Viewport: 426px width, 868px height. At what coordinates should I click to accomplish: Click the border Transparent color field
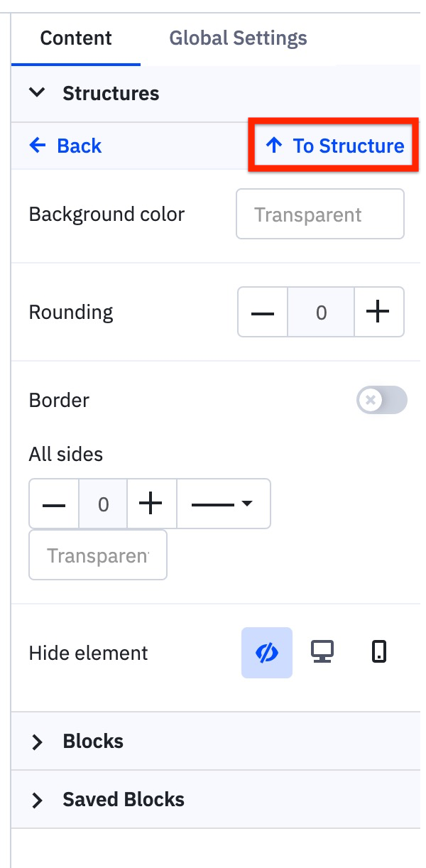(97, 555)
